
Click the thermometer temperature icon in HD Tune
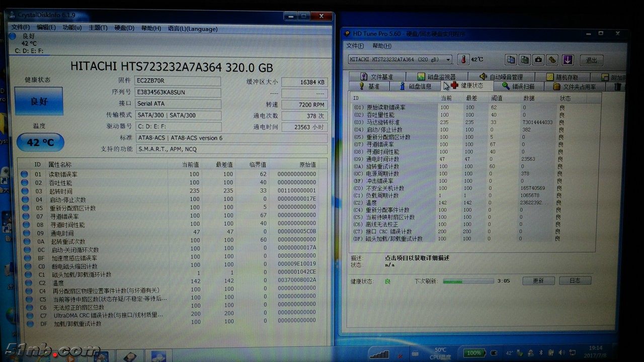[462, 59]
